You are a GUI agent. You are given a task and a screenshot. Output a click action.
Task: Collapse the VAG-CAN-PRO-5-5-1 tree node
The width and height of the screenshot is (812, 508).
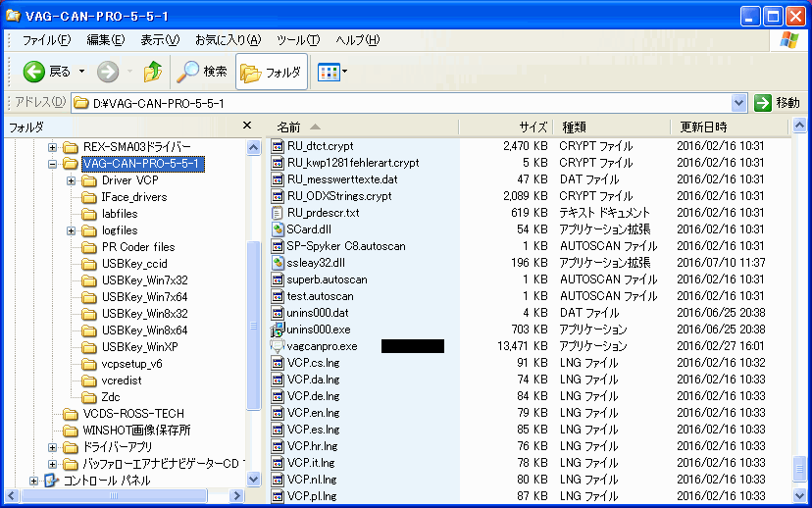(x=53, y=165)
